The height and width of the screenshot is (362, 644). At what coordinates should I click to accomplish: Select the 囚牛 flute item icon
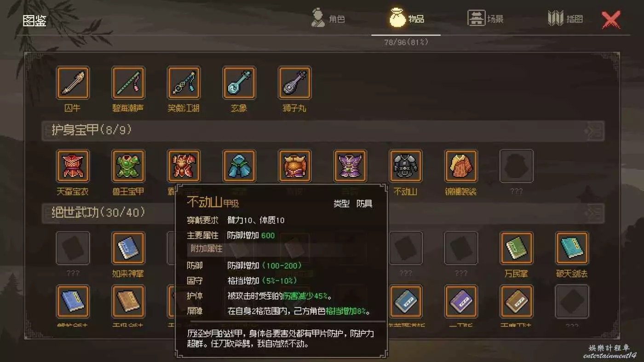tap(73, 83)
